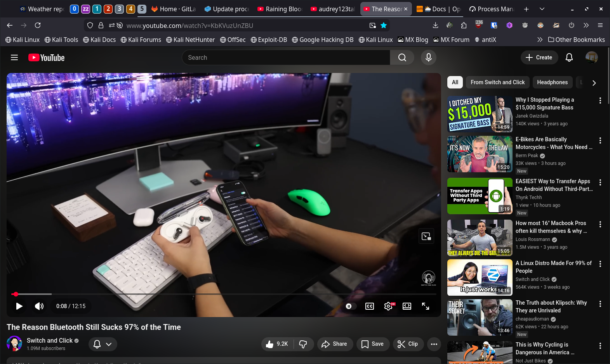Dislike the video with thumbs down
The image size is (610, 364).
pos(303,344)
